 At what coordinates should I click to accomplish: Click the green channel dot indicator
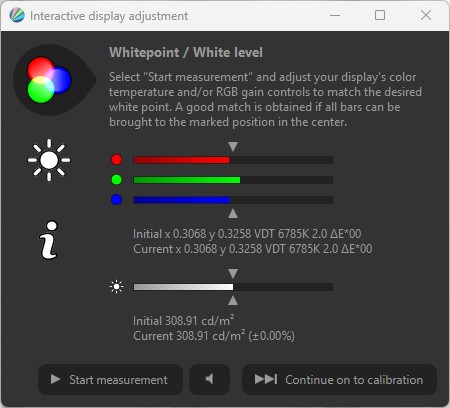click(116, 180)
